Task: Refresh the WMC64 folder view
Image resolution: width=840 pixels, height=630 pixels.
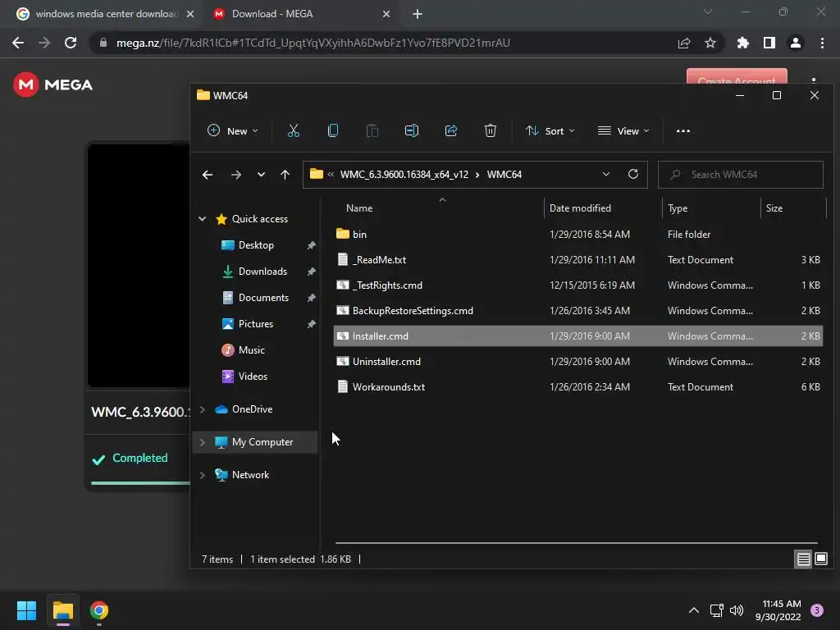Action: pyautogui.click(x=632, y=174)
